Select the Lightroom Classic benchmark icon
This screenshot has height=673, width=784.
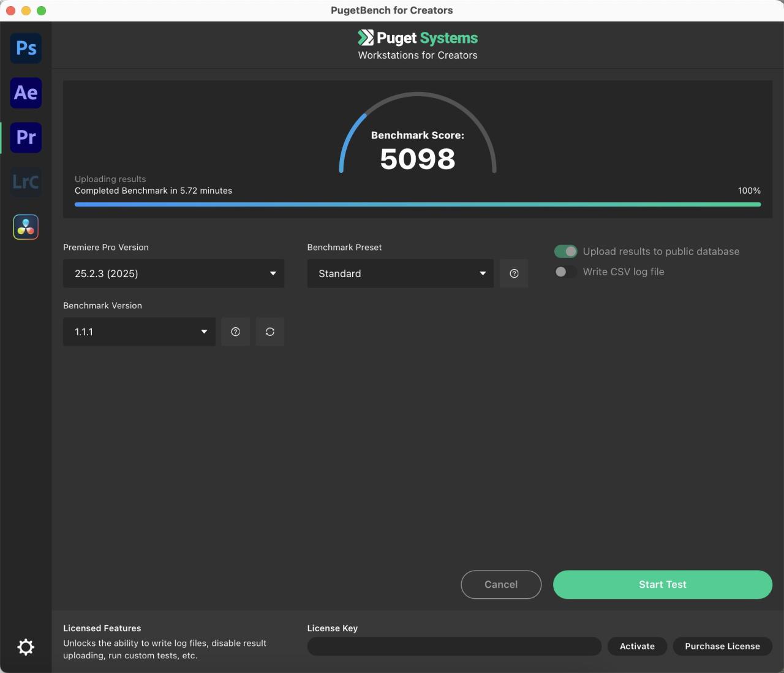(26, 182)
